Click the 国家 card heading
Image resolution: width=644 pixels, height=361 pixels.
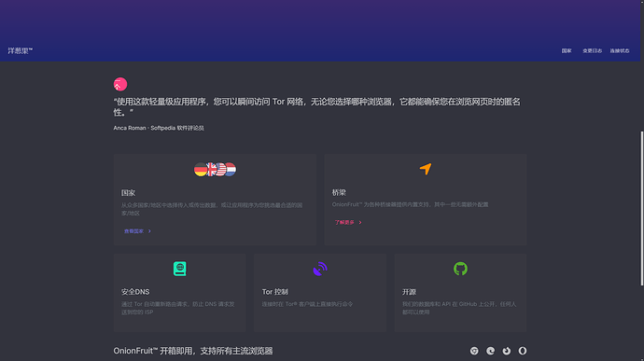tap(128, 192)
